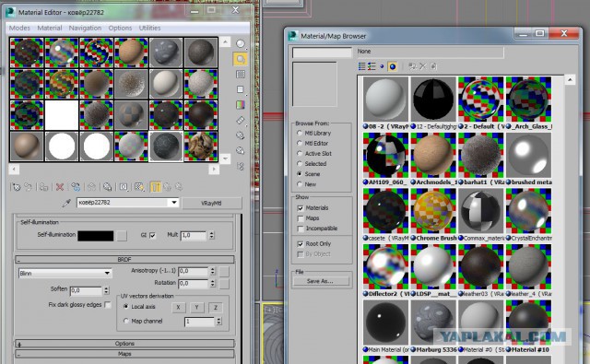
Task: Collapse the BRDF rollout header
Action: (124, 260)
